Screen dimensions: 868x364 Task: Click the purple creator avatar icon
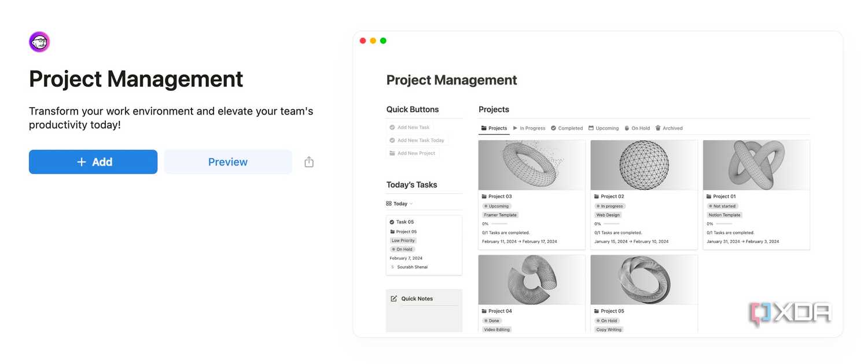point(39,42)
